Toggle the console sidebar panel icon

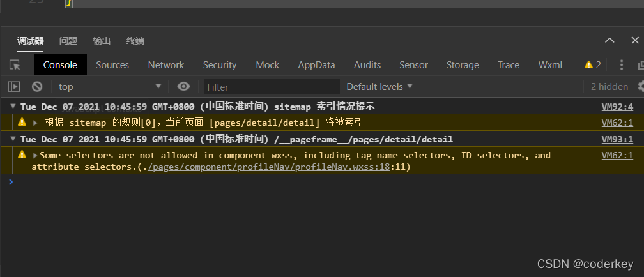pos(14,87)
